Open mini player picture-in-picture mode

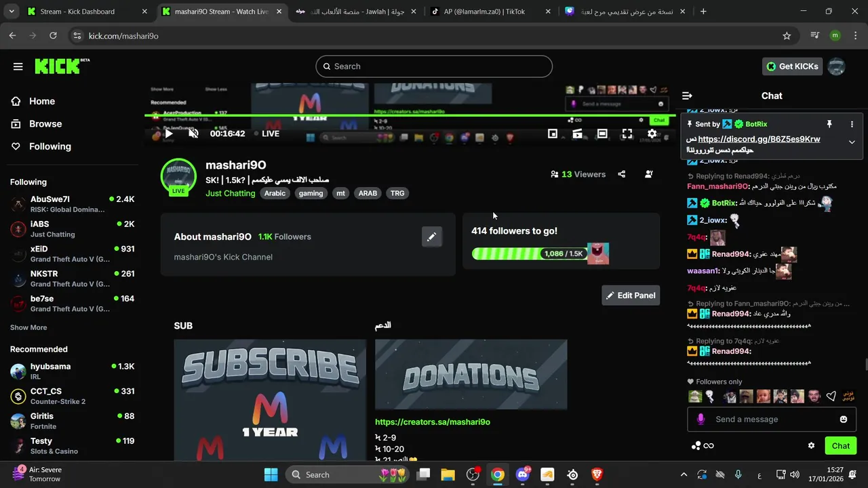coord(553,134)
